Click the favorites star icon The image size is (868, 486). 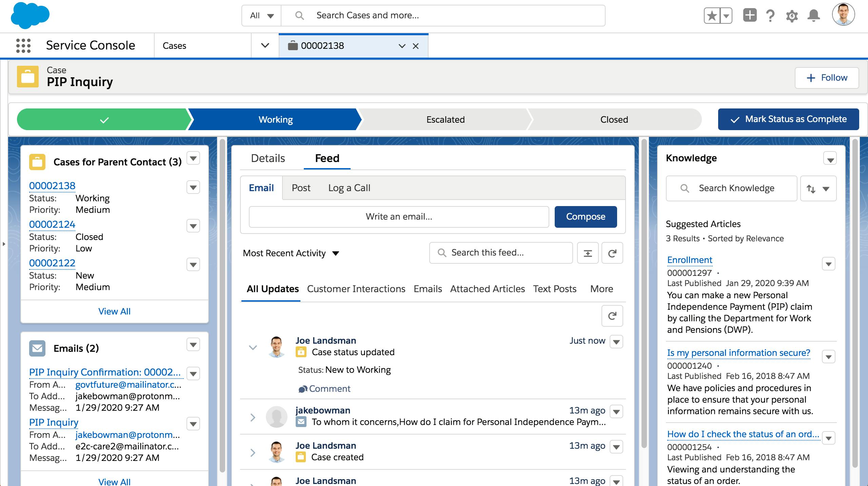(x=712, y=16)
